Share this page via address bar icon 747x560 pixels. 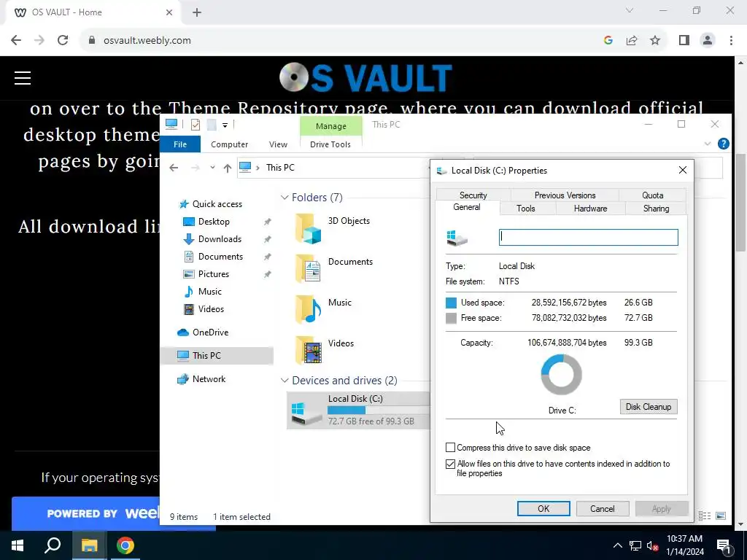point(632,41)
